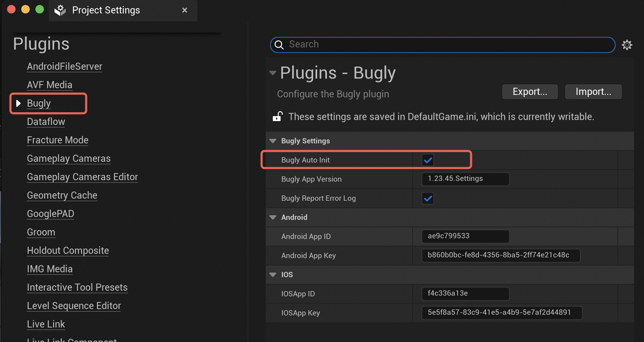
Task: Click the settings gear icon beside search
Action: click(627, 45)
